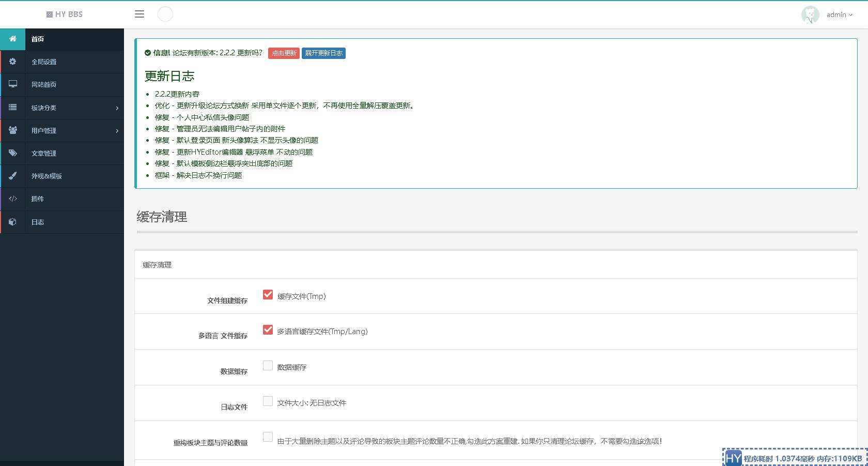This screenshot has height=466, width=868.
Task: Select the 首页 menu item
Action: 38,39
